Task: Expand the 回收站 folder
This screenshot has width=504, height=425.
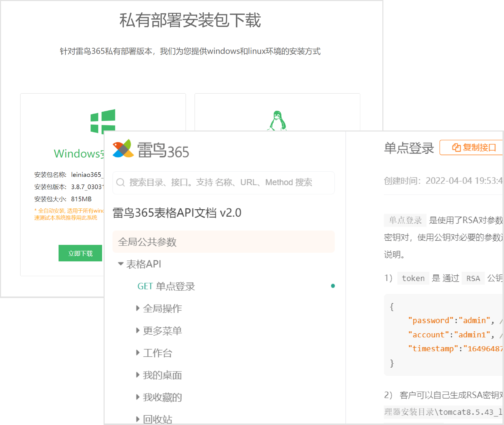Action: pyautogui.click(x=138, y=419)
